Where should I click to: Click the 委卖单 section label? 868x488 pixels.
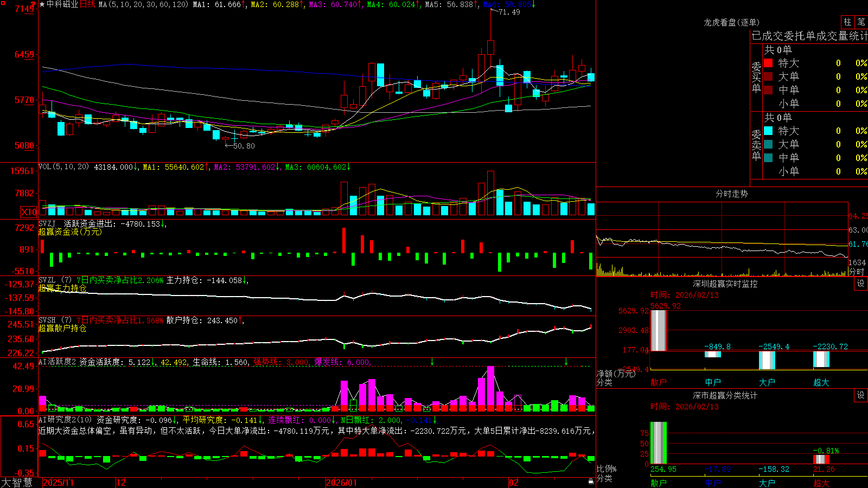pos(756,145)
